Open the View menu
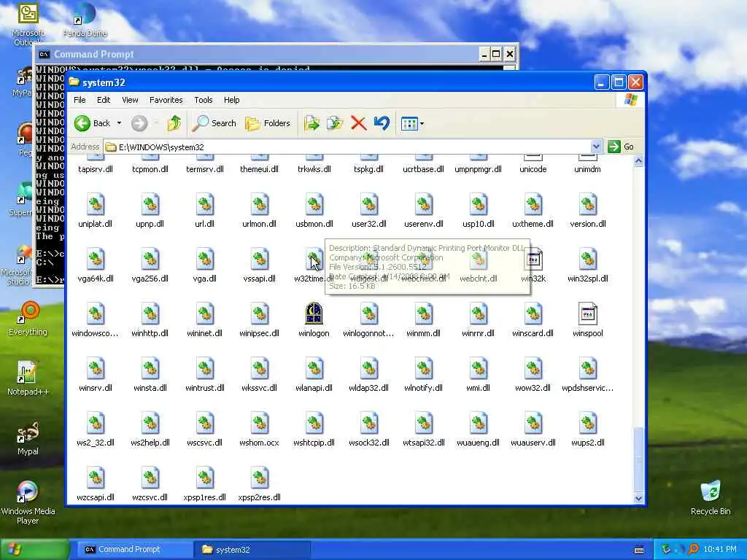 130,100
